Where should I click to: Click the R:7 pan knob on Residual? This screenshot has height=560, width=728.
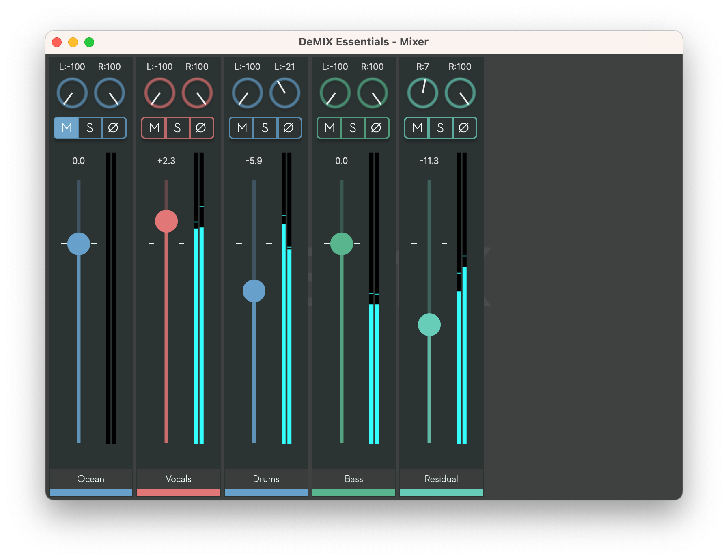point(422,93)
